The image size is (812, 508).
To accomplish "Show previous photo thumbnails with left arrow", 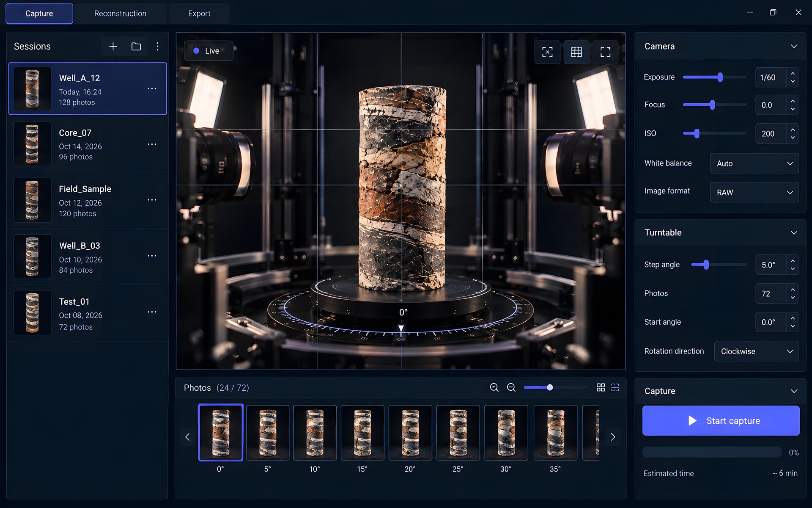I will 187,437.
